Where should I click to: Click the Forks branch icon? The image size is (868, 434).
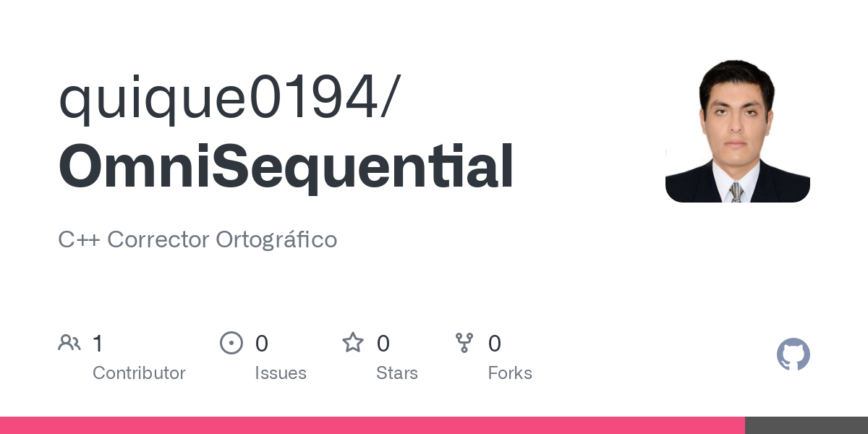tap(464, 343)
